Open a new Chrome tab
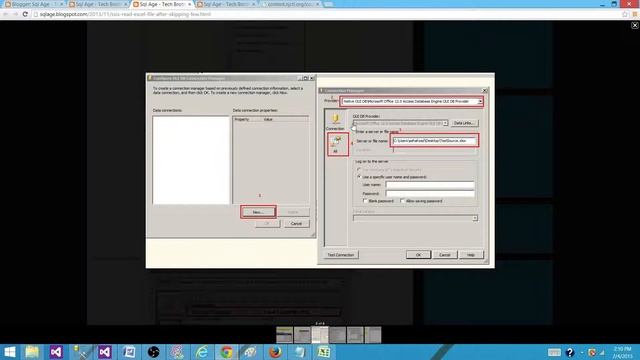Image resolution: width=640 pixels, height=360 pixels. (x=329, y=4)
